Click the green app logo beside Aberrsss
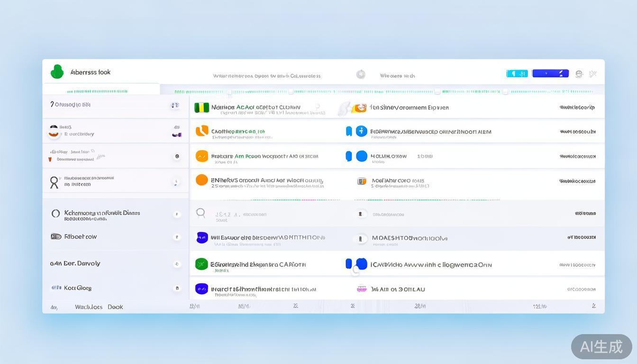Screen dimensions: 637x364 57,72
